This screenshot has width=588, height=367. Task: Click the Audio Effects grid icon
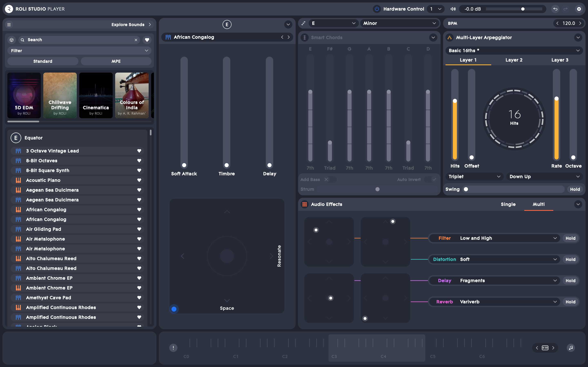coord(305,204)
